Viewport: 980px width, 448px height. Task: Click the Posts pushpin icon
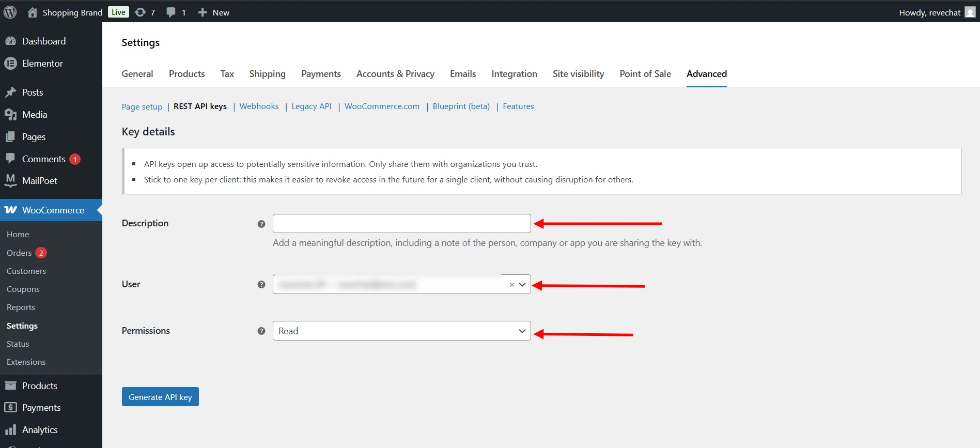click(11, 92)
